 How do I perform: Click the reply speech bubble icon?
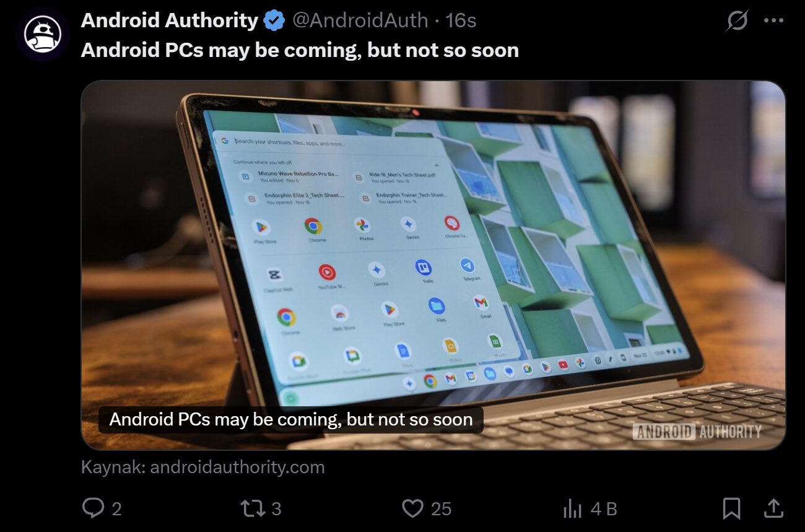[93, 508]
